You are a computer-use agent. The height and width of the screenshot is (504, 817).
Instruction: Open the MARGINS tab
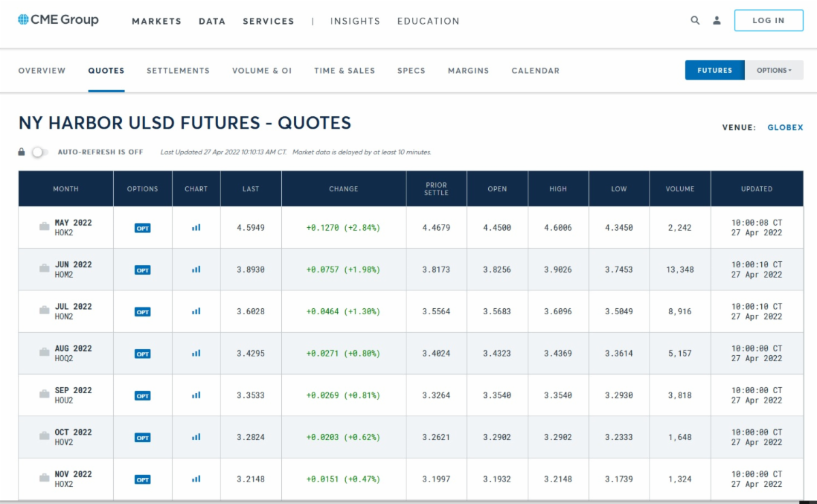(x=468, y=71)
